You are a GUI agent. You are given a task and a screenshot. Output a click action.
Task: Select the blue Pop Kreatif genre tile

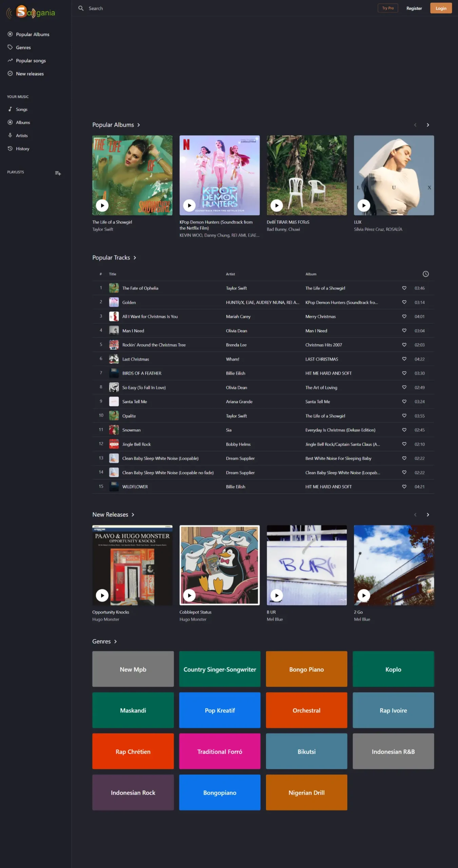[220, 710]
